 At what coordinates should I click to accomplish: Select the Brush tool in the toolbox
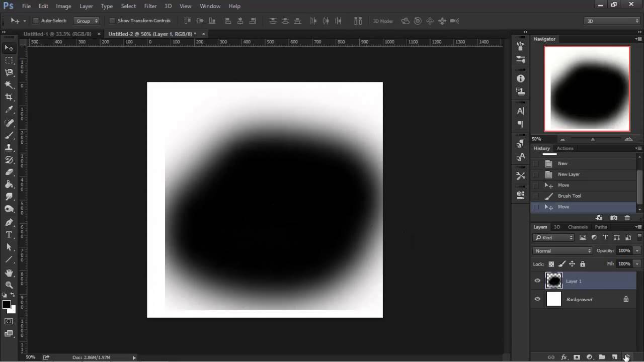click(x=9, y=136)
